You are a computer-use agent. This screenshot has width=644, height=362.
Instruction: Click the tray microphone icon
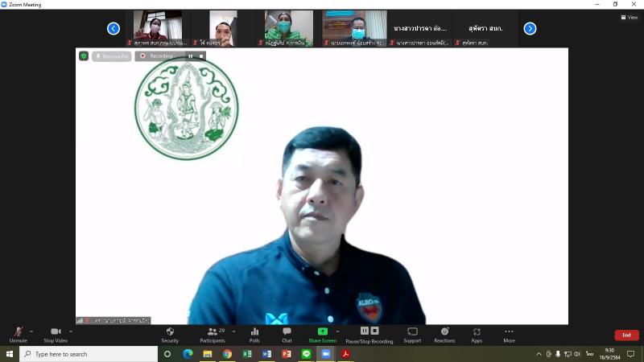coord(558,354)
